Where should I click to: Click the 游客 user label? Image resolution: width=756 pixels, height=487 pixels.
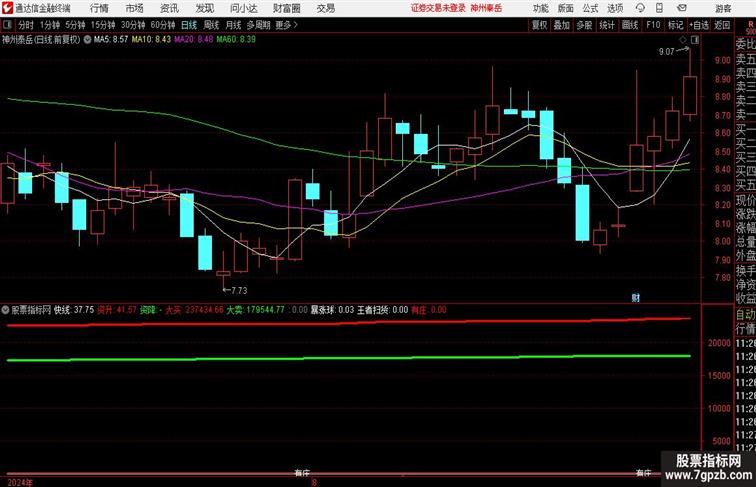723,8
